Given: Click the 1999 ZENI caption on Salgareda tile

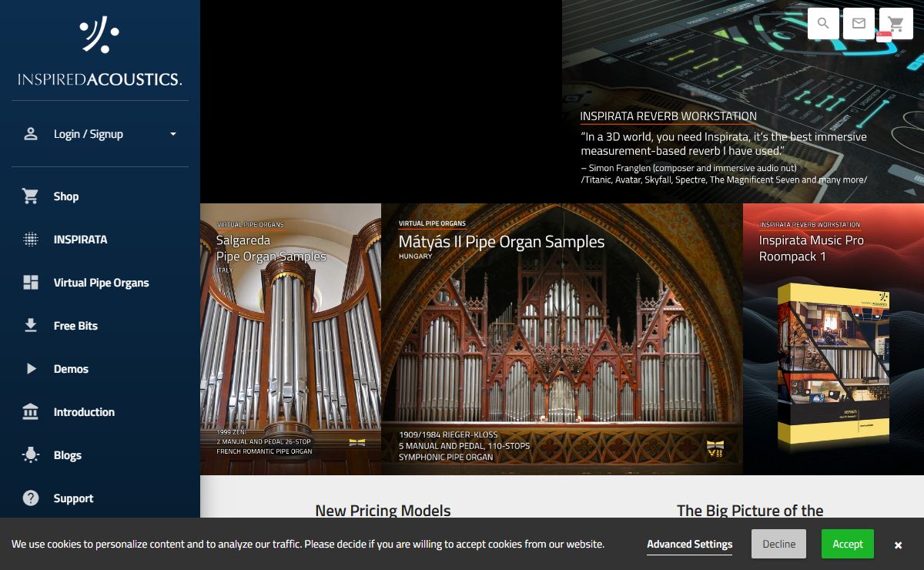Looking at the screenshot, I should [x=233, y=432].
